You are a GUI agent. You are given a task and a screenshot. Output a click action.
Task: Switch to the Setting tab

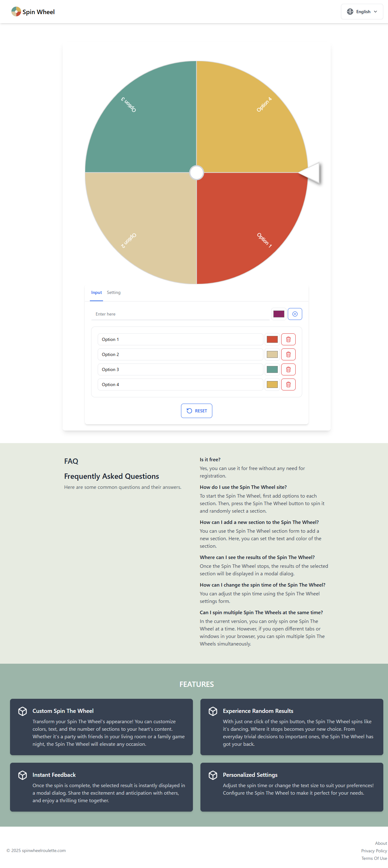click(x=113, y=292)
